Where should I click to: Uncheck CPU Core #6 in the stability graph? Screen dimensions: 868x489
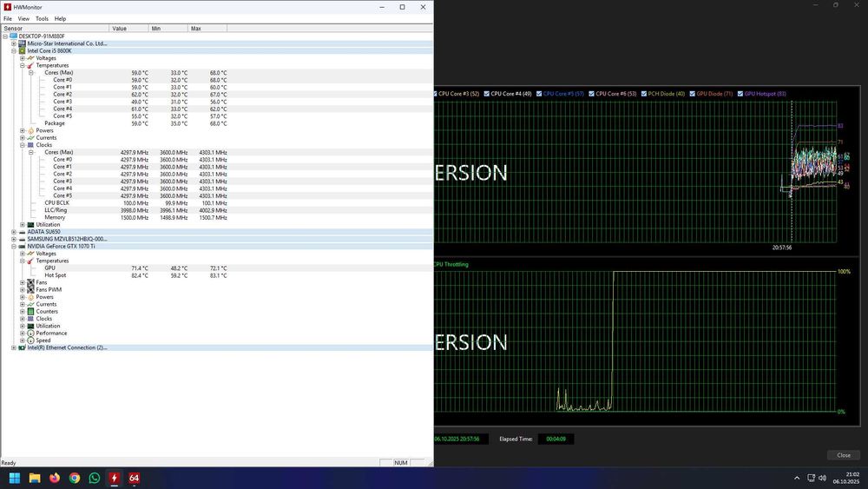(591, 94)
